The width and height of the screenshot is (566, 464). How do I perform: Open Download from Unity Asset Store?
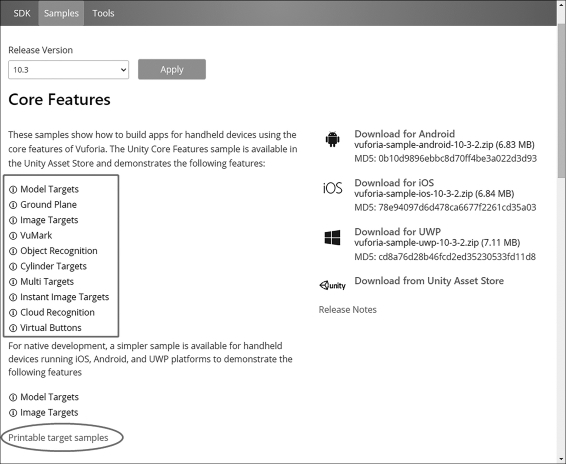[429, 281]
